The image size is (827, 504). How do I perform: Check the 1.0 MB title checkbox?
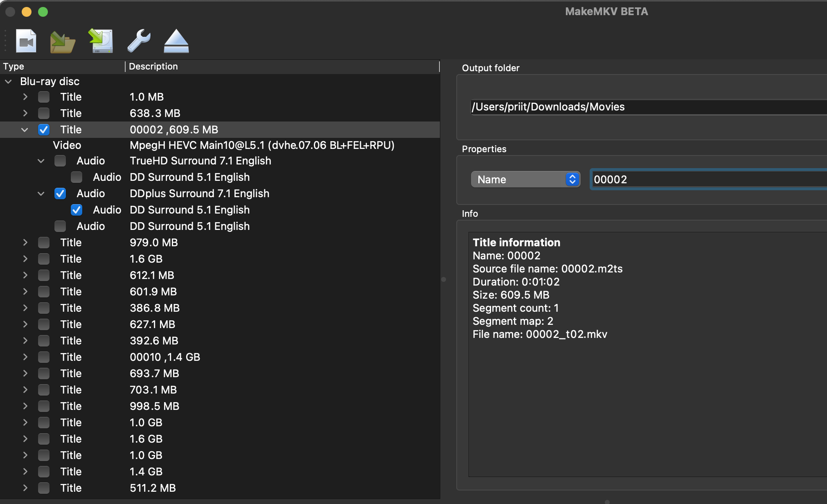[44, 97]
